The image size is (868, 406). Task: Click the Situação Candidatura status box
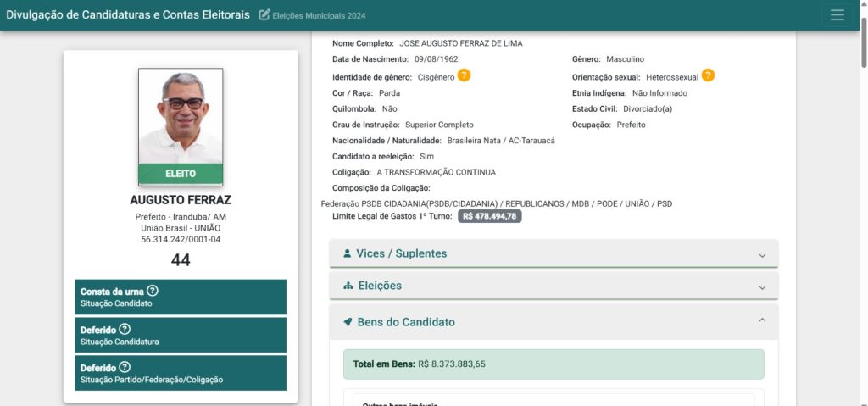(x=181, y=335)
